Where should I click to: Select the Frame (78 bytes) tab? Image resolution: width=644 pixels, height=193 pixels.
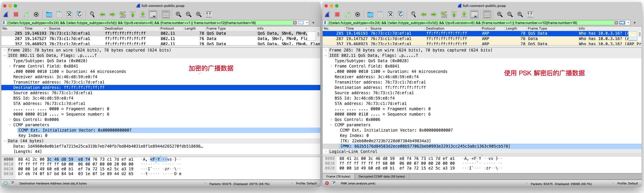click(338, 176)
